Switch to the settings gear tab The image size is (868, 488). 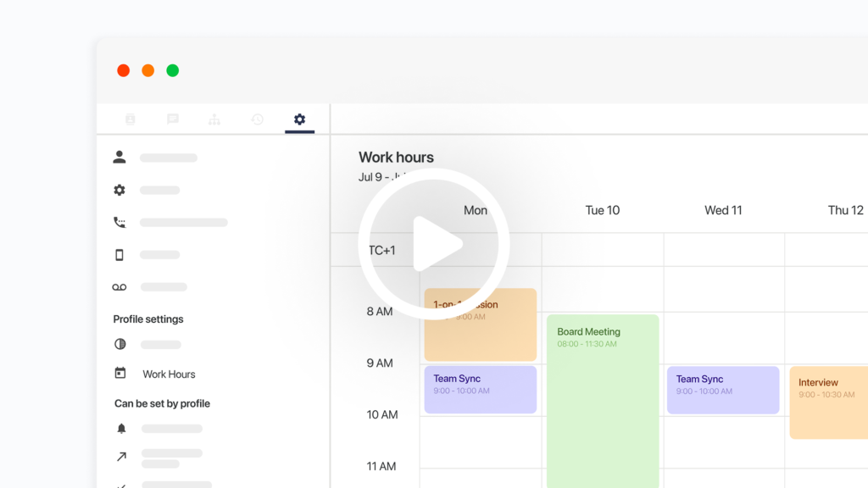pos(299,119)
